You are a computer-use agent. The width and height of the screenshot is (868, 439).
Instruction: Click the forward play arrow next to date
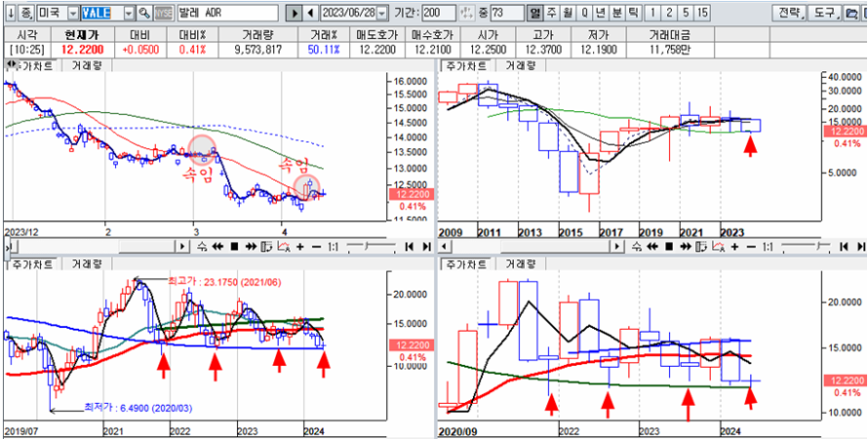coord(296,13)
